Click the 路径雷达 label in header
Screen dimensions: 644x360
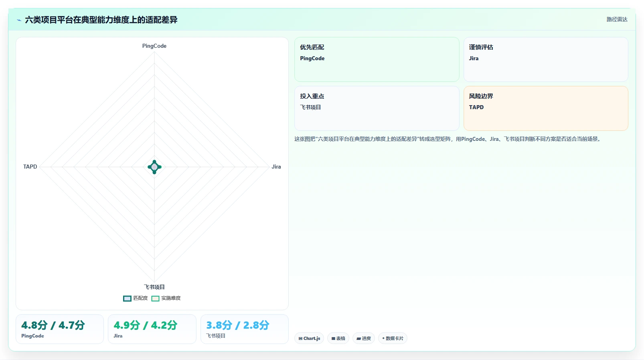[x=617, y=19]
